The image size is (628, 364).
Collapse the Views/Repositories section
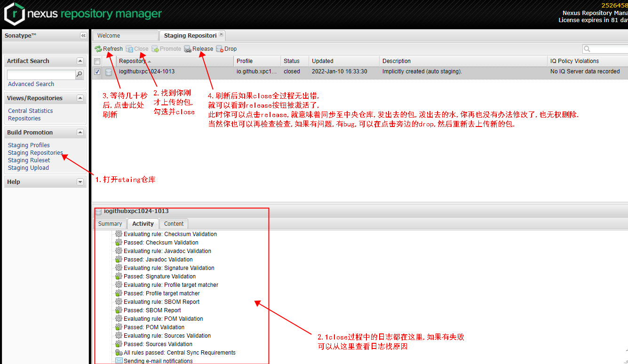click(80, 98)
